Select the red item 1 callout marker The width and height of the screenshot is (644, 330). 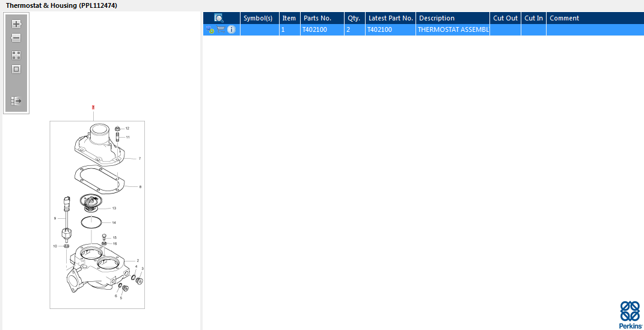93,107
